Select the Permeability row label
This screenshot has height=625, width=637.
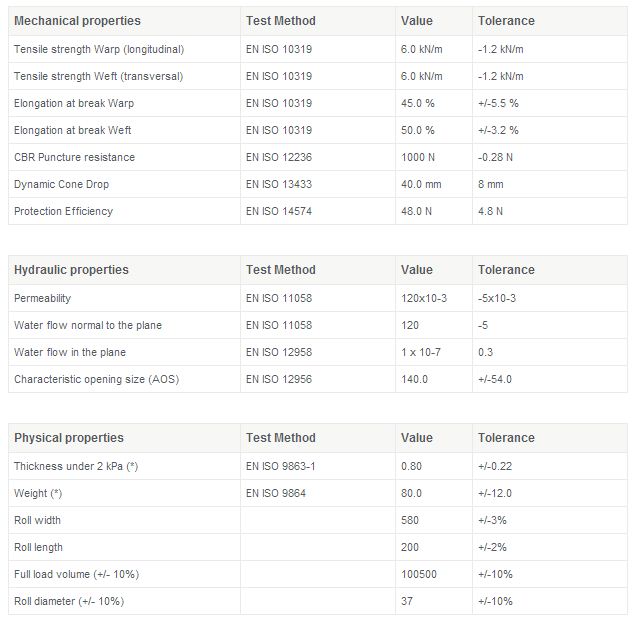pyautogui.click(x=43, y=298)
